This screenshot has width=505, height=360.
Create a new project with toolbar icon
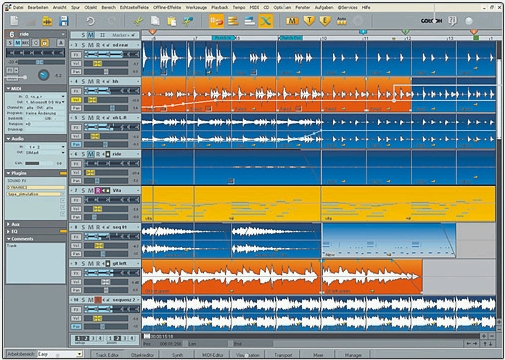(14, 21)
